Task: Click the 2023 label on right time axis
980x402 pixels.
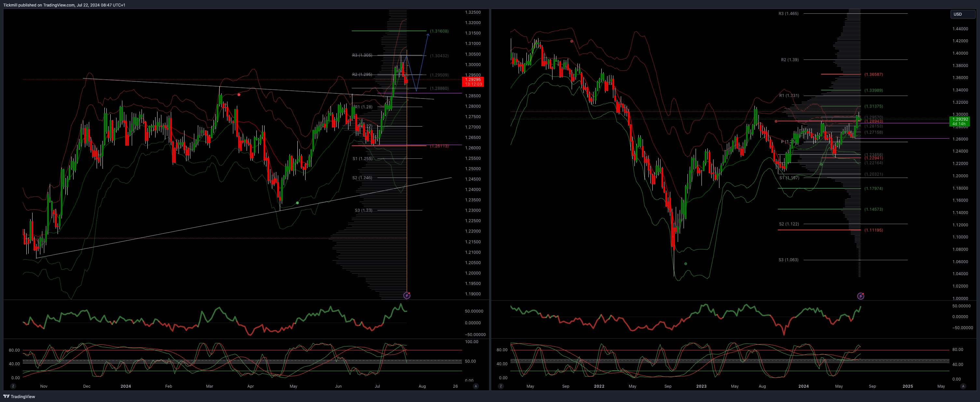Action: (x=701, y=386)
